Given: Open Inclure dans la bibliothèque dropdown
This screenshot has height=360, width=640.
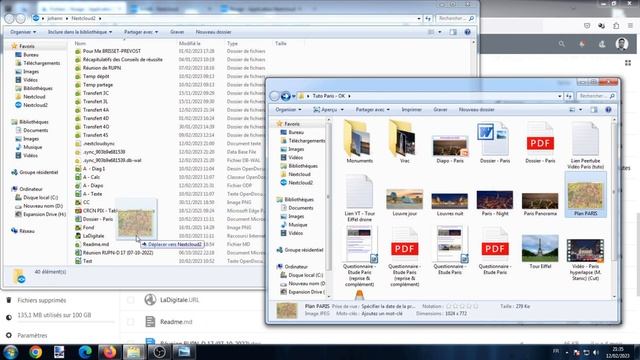Looking at the screenshot, I should [80, 32].
